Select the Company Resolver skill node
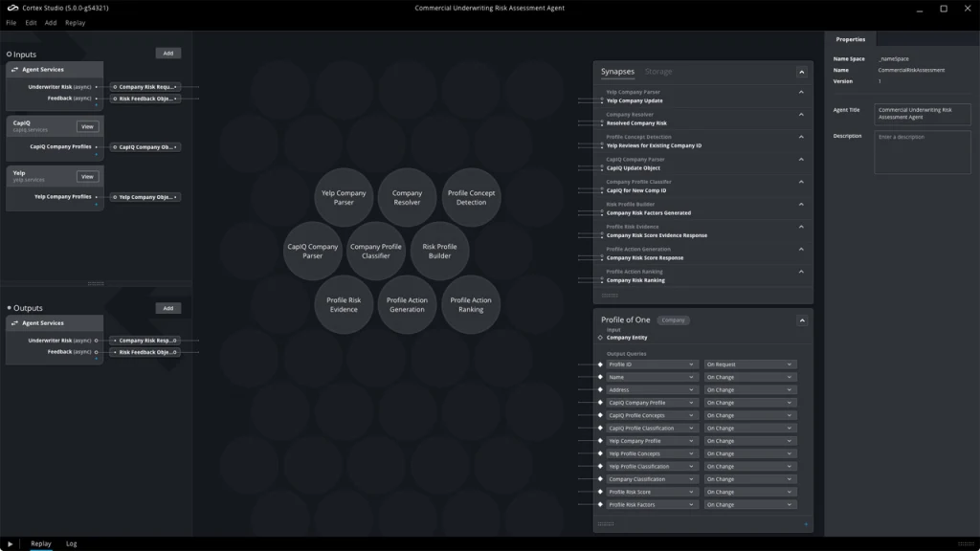 407,198
